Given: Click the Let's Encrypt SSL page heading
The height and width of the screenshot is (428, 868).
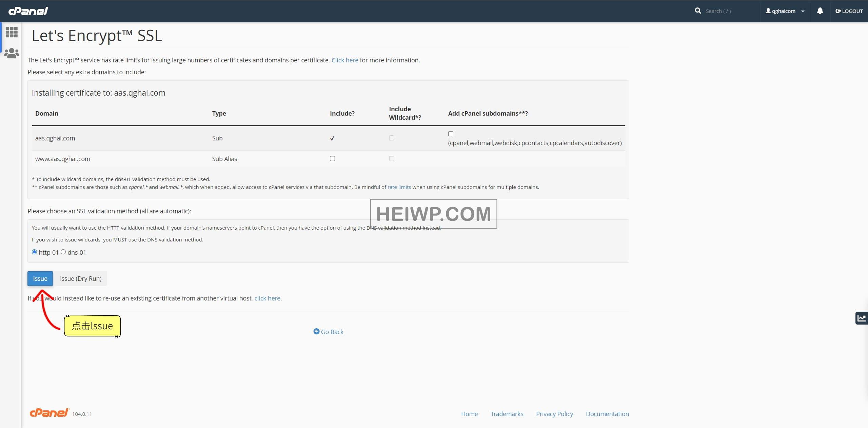Looking at the screenshot, I should (x=97, y=35).
